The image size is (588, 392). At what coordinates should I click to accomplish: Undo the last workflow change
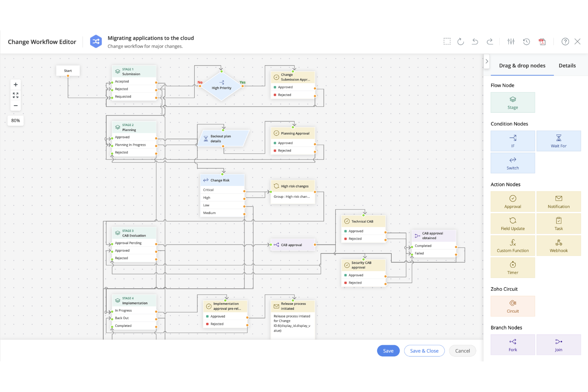475,41
